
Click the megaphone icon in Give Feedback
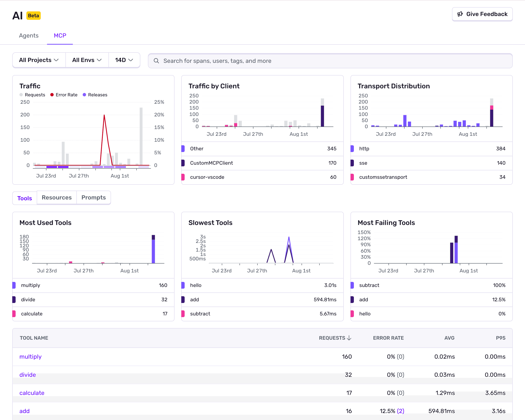coord(460,14)
